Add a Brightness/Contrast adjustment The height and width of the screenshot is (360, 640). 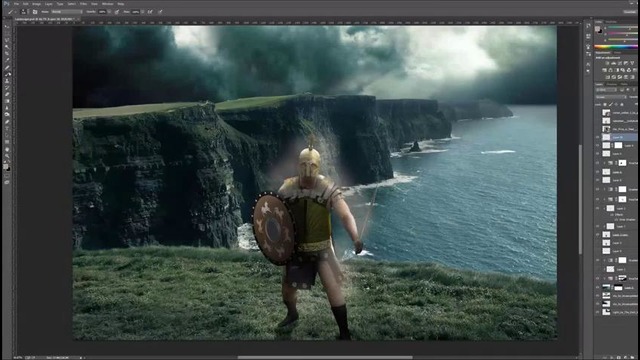point(607,63)
